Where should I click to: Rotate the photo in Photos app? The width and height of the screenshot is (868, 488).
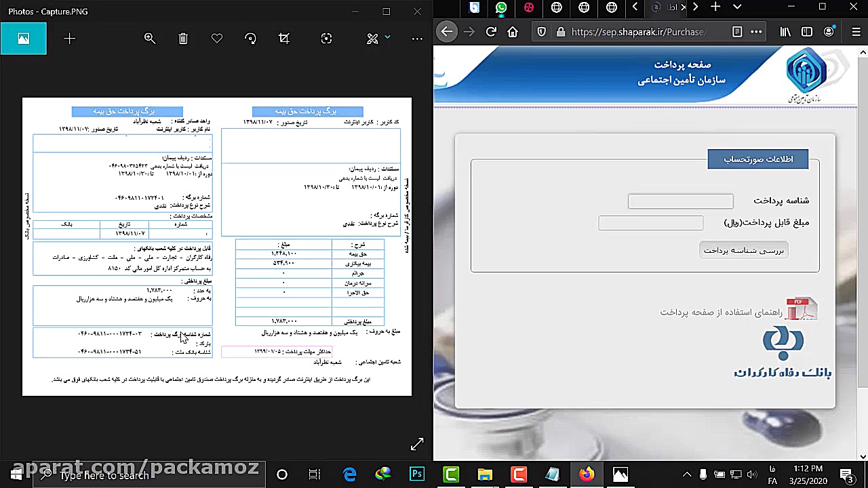(x=251, y=39)
